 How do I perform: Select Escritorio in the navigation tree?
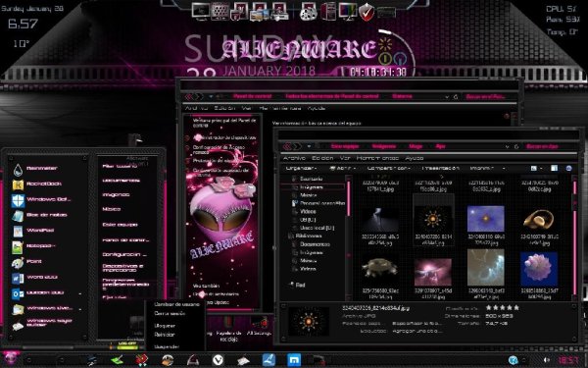[x=311, y=180]
